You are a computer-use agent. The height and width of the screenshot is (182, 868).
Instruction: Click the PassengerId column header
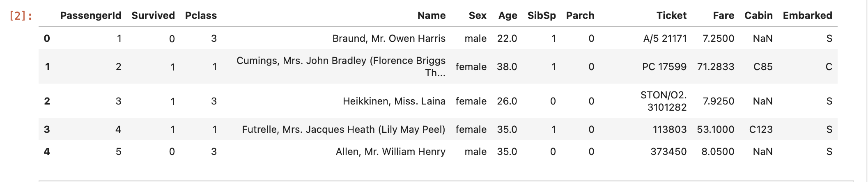click(x=91, y=16)
